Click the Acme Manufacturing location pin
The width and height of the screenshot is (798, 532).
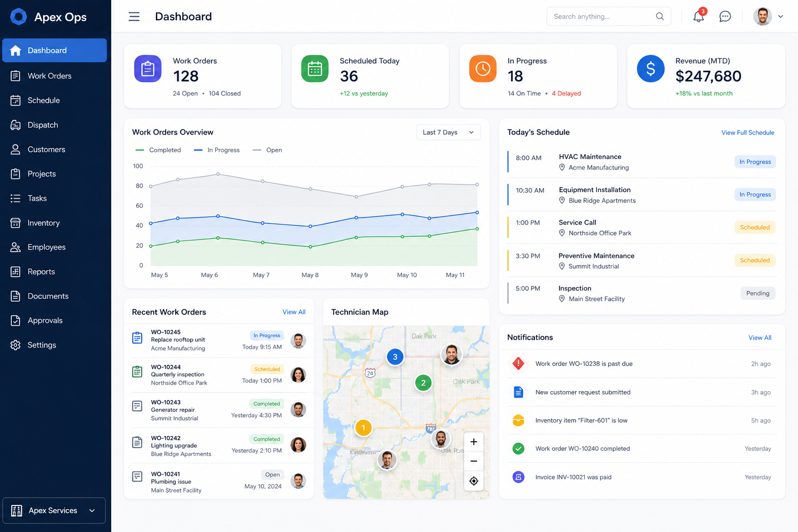point(562,167)
